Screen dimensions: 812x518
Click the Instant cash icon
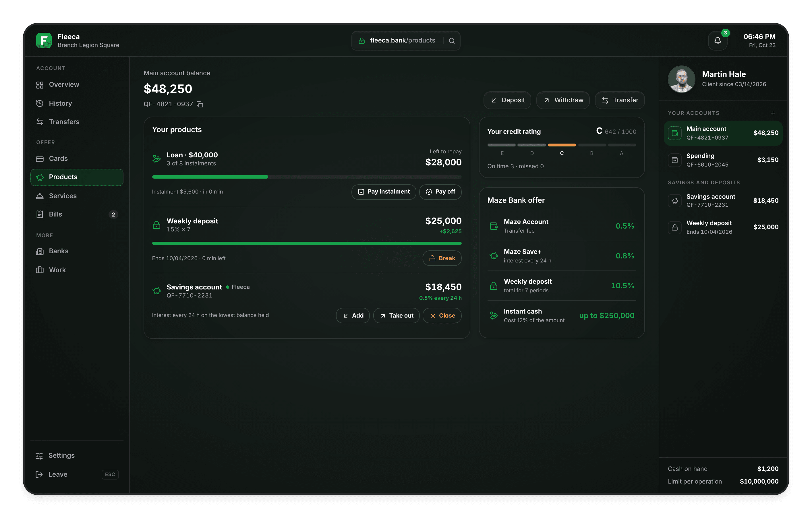point(494,316)
